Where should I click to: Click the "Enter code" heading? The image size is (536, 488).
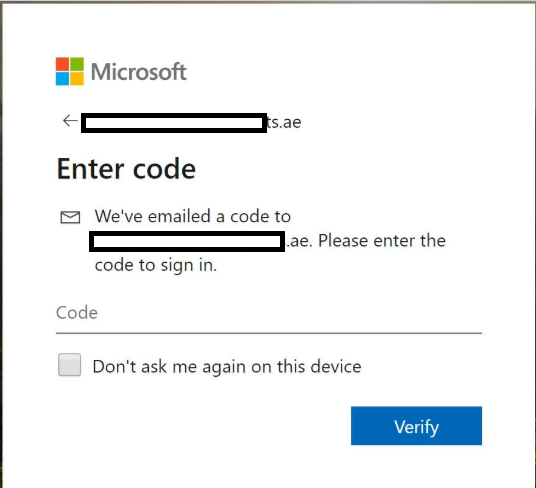coord(126,169)
